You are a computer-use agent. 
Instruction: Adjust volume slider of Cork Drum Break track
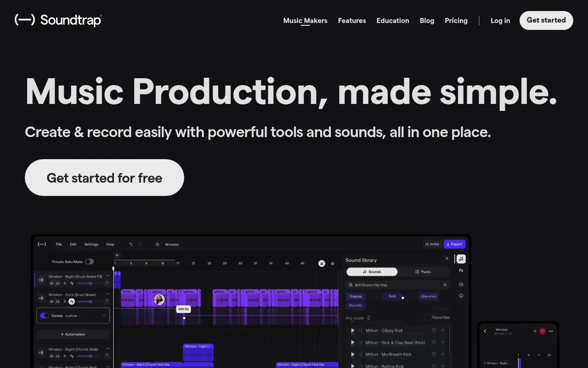tap(88, 301)
